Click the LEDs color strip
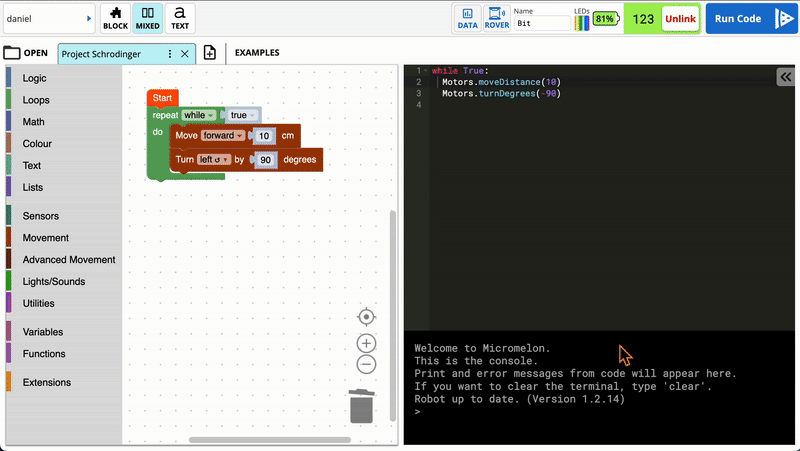Screen dimensions: 800x451 pyautogui.click(x=581, y=22)
